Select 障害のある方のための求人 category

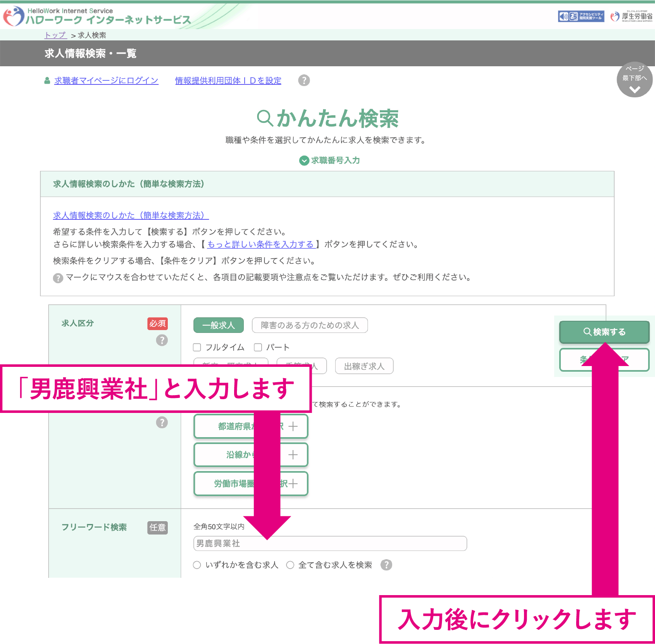tap(310, 325)
